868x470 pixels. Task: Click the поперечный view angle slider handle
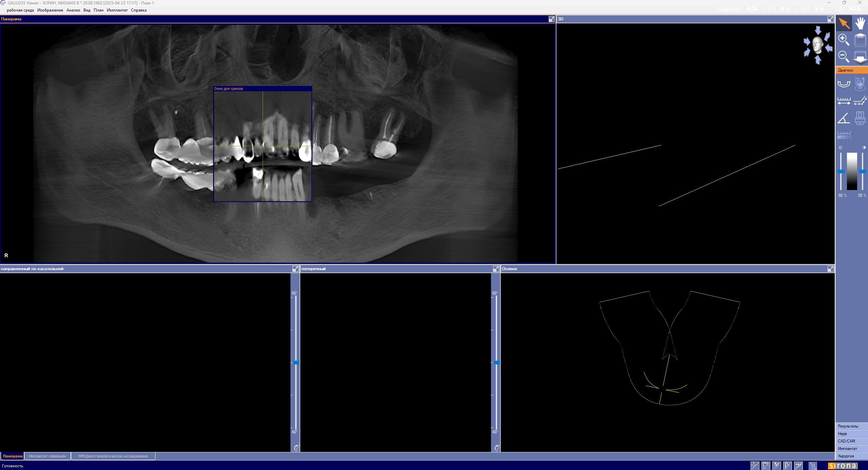496,363
